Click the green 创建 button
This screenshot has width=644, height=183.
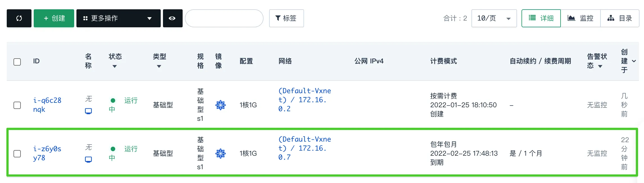tap(54, 18)
